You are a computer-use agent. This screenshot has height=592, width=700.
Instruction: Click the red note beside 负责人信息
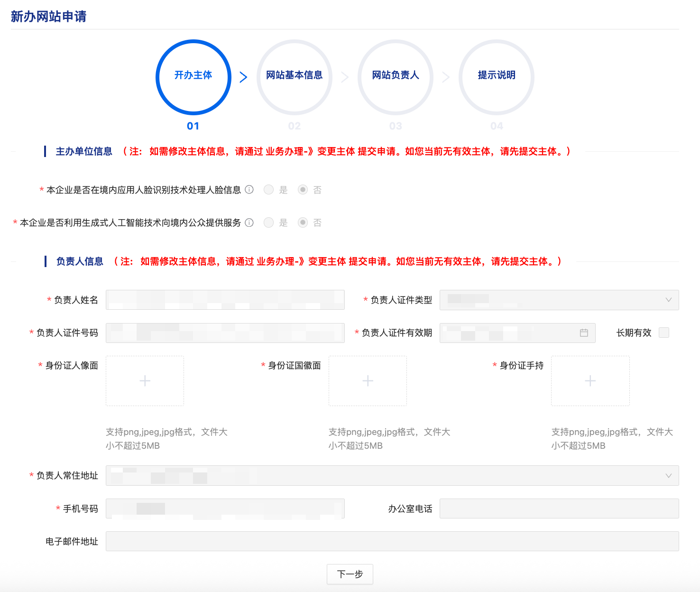point(338,261)
